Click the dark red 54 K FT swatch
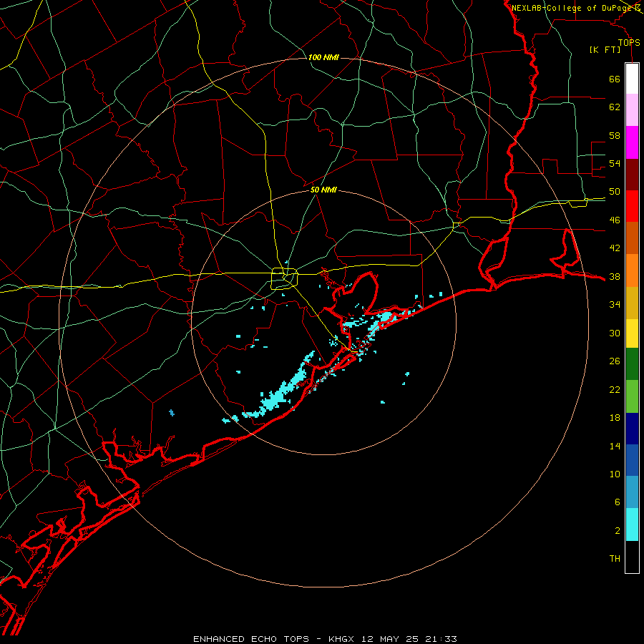The width and height of the screenshot is (644, 644). (x=632, y=174)
